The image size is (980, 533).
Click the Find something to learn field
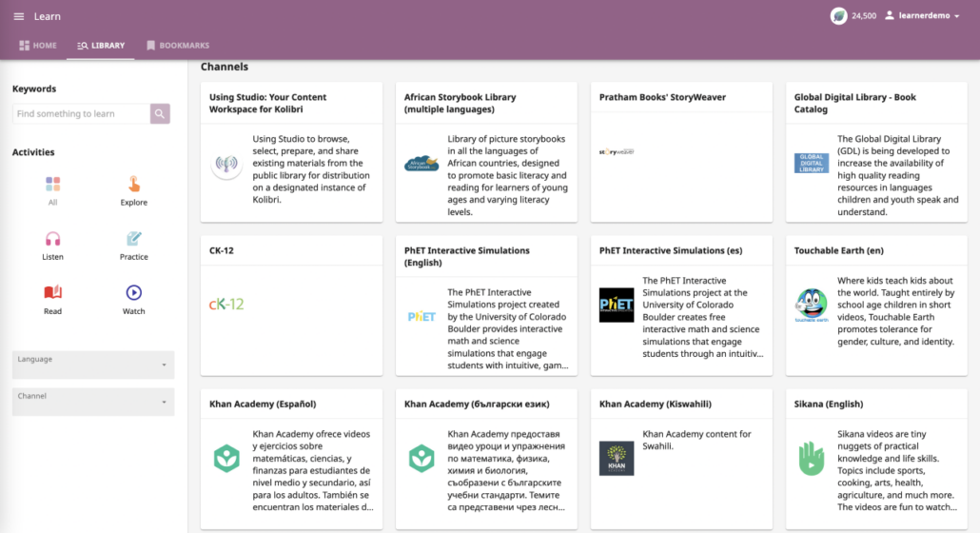click(x=81, y=113)
